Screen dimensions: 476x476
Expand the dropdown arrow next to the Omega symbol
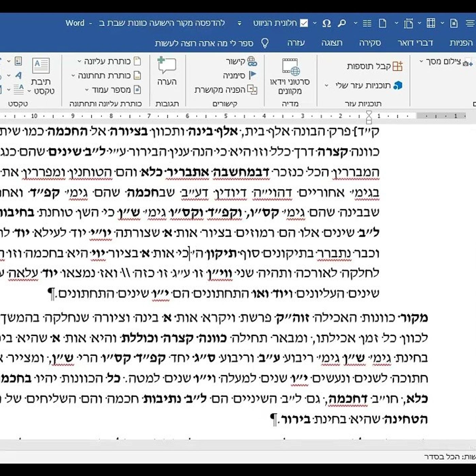tap(315, 23)
